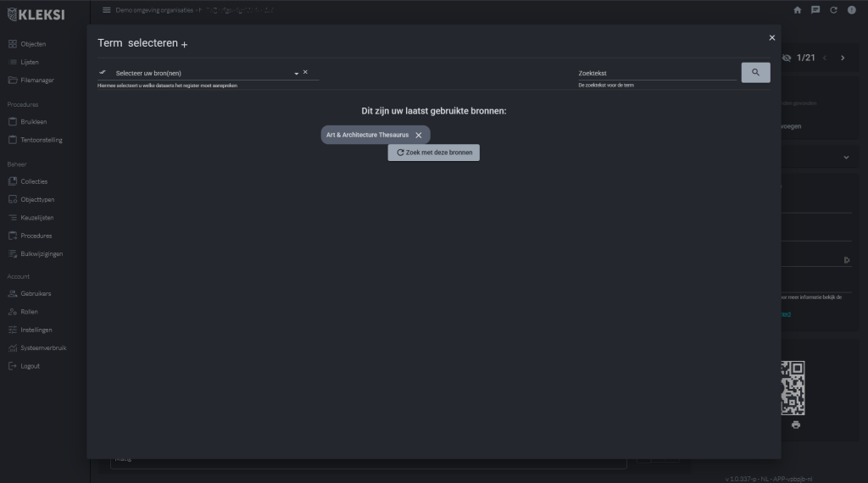868x483 pixels.
Task: Click the Zoektekst input field
Action: [x=657, y=73]
